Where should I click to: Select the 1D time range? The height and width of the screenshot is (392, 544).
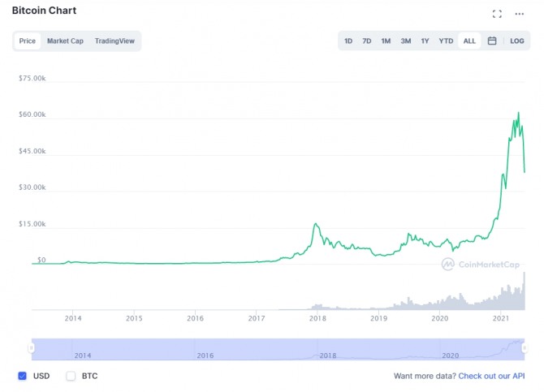348,41
